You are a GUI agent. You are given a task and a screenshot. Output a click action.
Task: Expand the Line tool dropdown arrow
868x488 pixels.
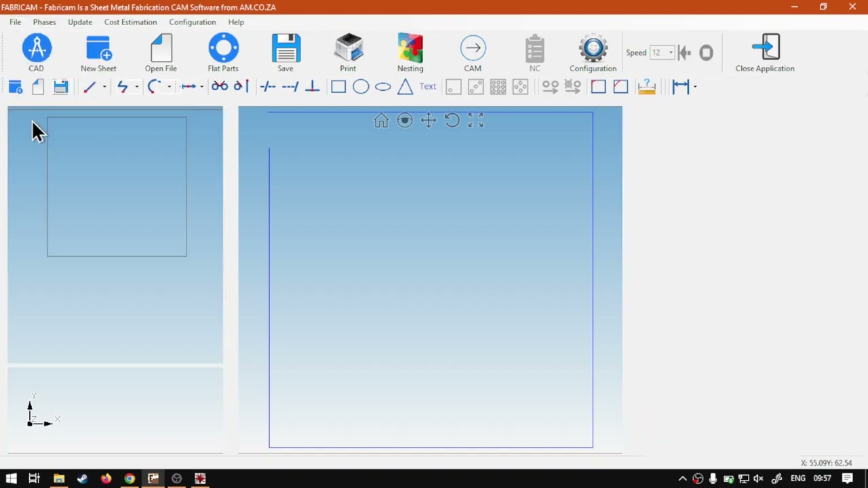tap(104, 87)
